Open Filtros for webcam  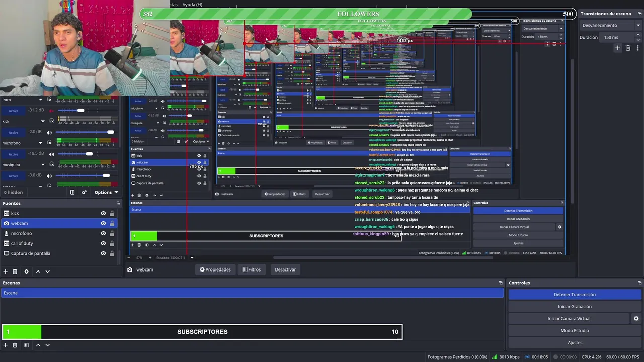(x=252, y=269)
